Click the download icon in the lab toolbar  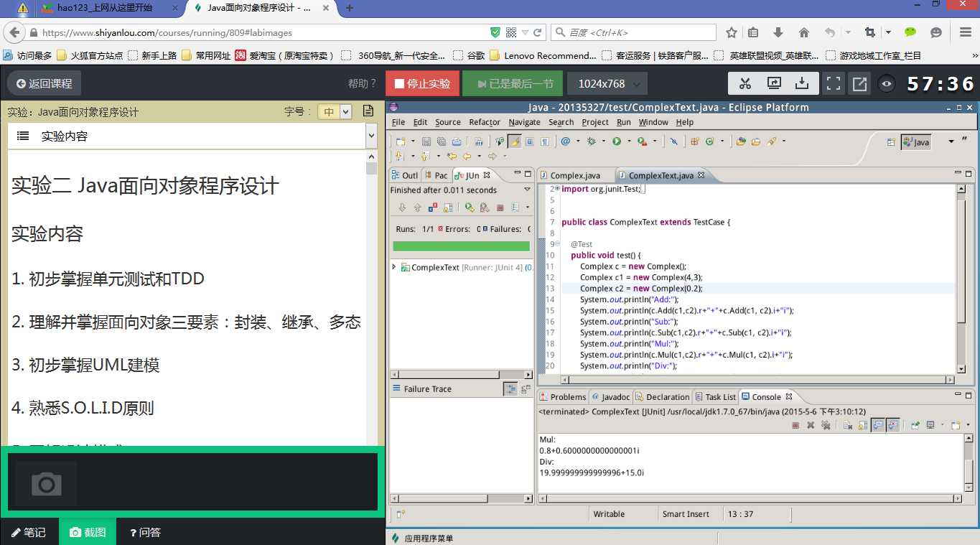(x=802, y=83)
